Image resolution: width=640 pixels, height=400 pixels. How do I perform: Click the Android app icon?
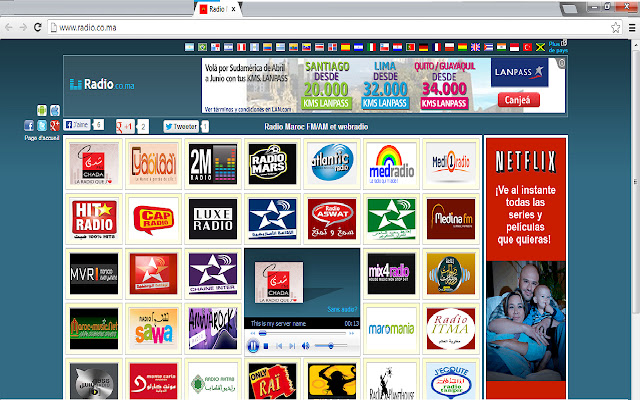tap(42, 110)
